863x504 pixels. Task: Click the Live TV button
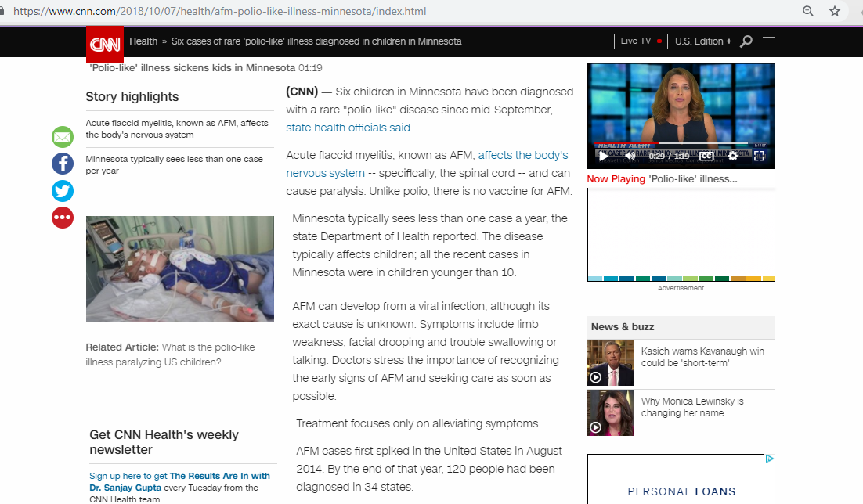pos(640,41)
